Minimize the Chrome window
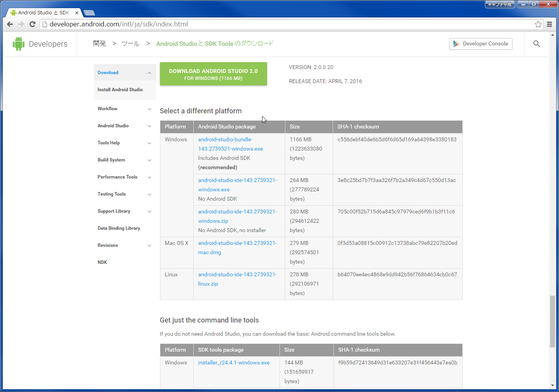The height and width of the screenshot is (392, 559). [x=523, y=4]
